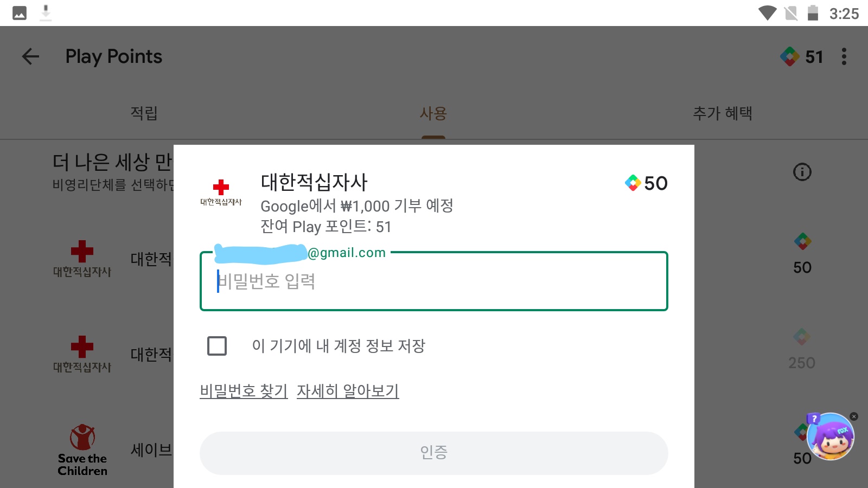The image size is (868, 488).
Task: Dismiss the floating character with its small X
Action: [x=854, y=416]
